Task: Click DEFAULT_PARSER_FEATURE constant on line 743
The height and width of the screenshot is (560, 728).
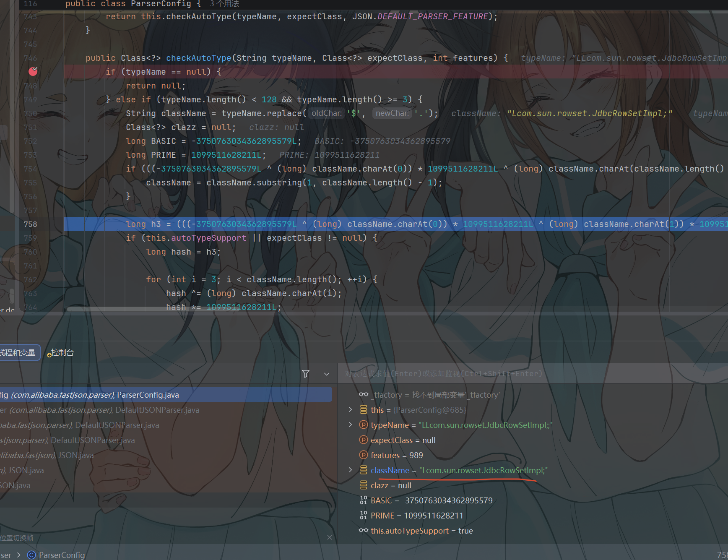Action: tap(433, 16)
